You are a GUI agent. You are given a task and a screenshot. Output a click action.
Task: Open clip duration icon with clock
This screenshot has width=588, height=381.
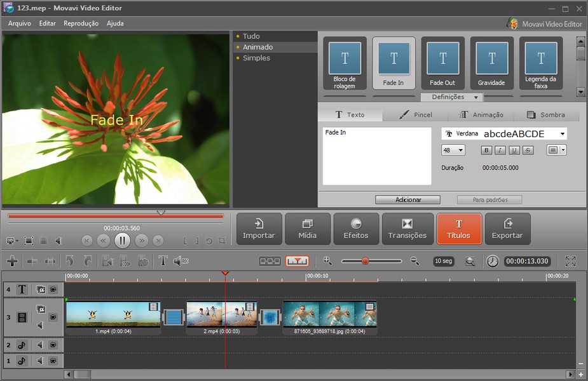point(143,261)
